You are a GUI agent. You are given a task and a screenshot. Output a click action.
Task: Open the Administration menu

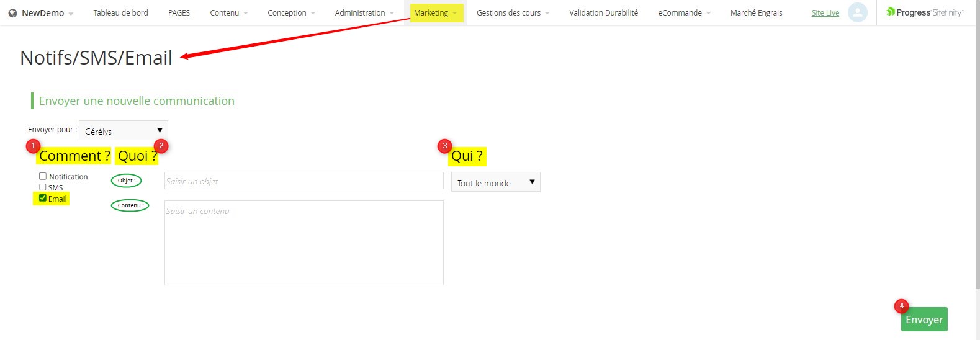click(364, 13)
